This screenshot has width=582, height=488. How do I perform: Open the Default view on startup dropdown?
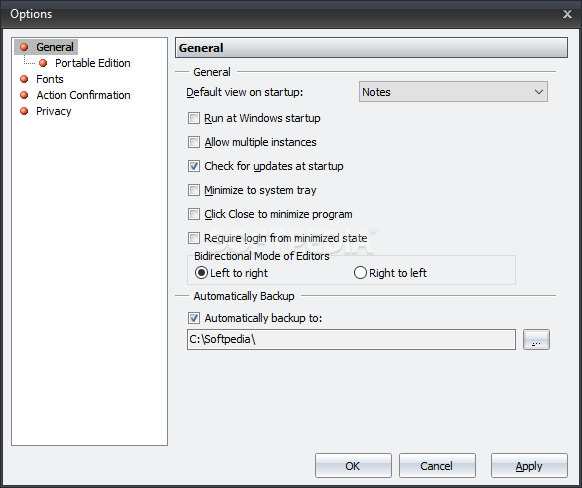tap(453, 92)
